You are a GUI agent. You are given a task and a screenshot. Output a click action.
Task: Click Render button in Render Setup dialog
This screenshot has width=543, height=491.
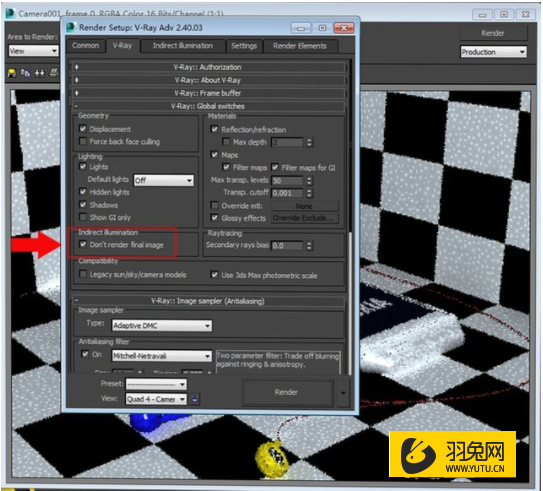tap(287, 392)
